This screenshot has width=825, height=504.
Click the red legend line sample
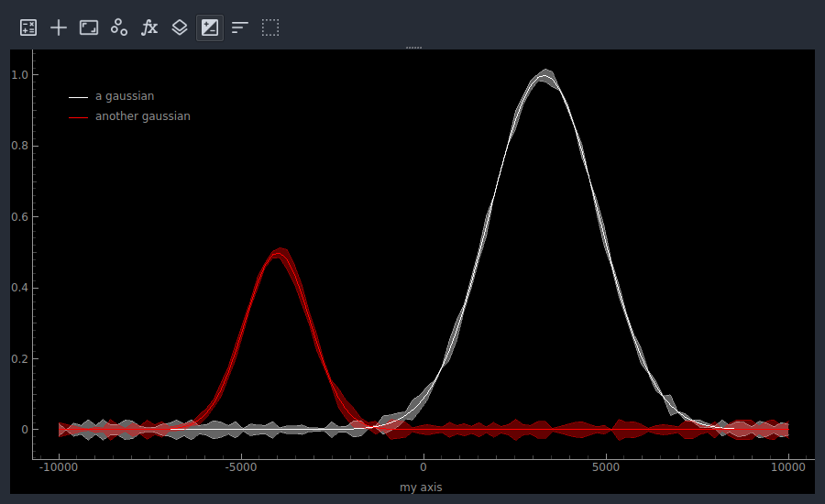click(79, 117)
